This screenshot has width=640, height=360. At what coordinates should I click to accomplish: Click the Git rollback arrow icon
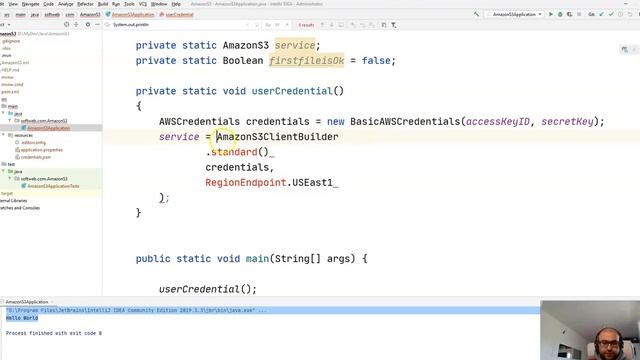pyautogui.click(x=630, y=14)
